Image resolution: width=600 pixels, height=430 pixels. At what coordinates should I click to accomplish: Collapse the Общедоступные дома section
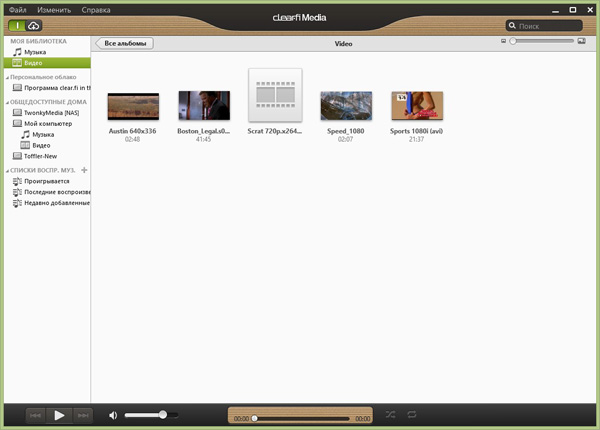[6, 102]
